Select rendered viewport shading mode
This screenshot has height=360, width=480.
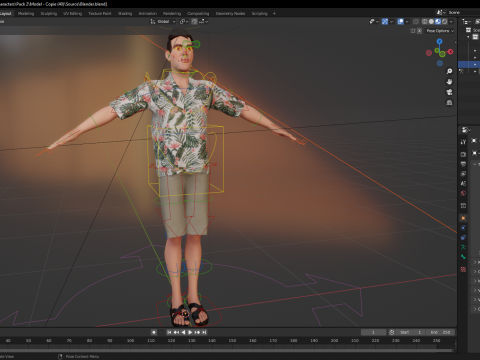(445, 21)
